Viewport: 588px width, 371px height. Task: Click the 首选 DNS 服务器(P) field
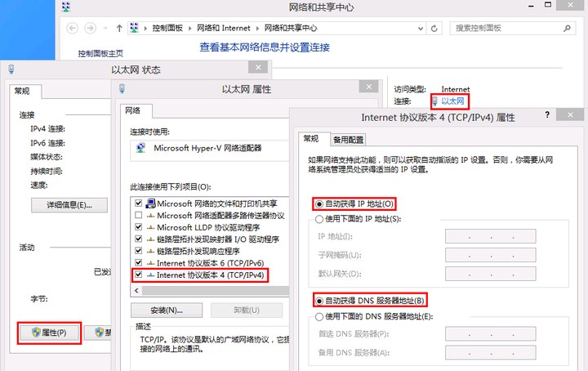(x=491, y=334)
